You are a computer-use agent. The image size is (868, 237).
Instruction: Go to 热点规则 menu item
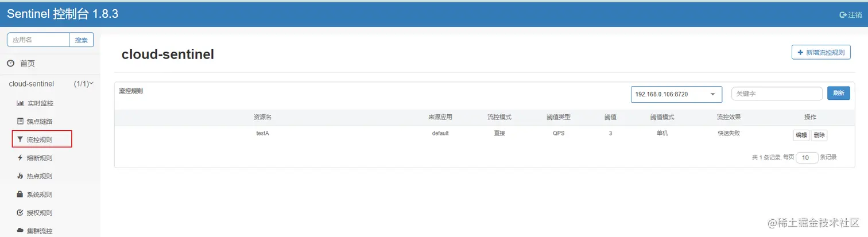coord(40,176)
